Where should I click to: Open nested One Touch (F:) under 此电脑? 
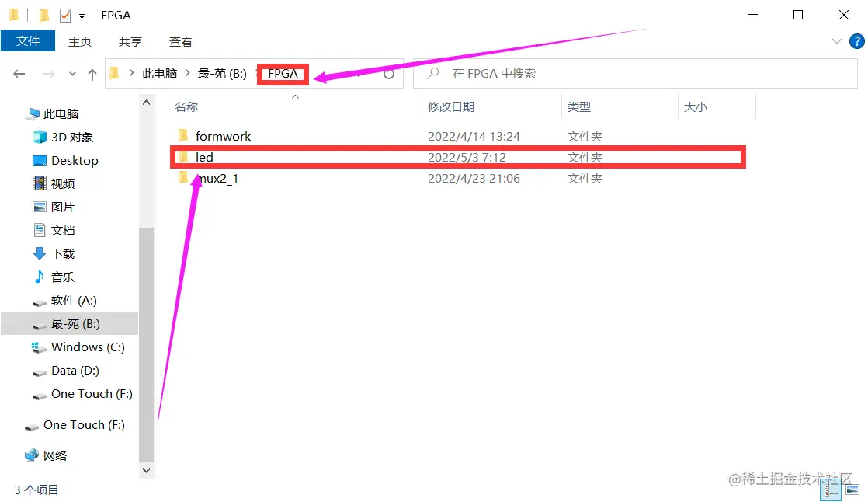point(92,393)
